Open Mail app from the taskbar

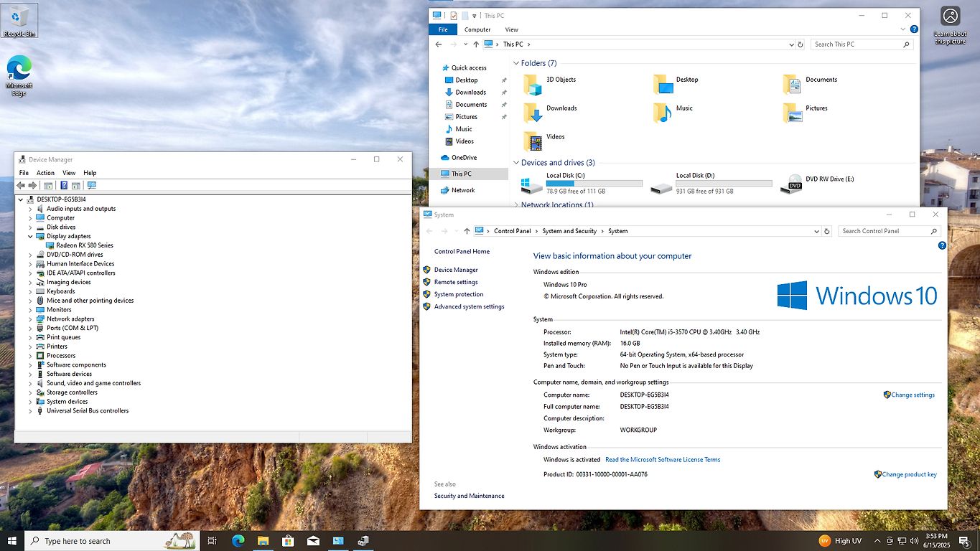pyautogui.click(x=313, y=541)
